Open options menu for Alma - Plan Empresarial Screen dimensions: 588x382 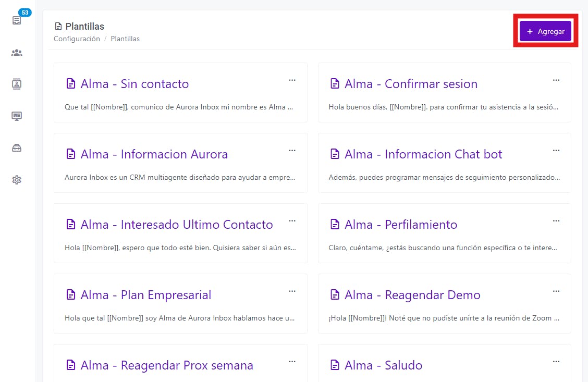[292, 291]
